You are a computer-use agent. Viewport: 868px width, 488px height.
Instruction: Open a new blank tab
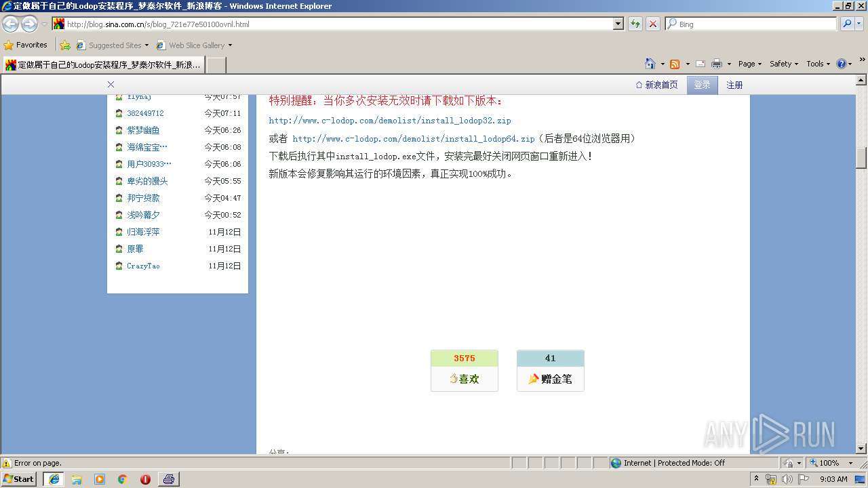coord(216,65)
